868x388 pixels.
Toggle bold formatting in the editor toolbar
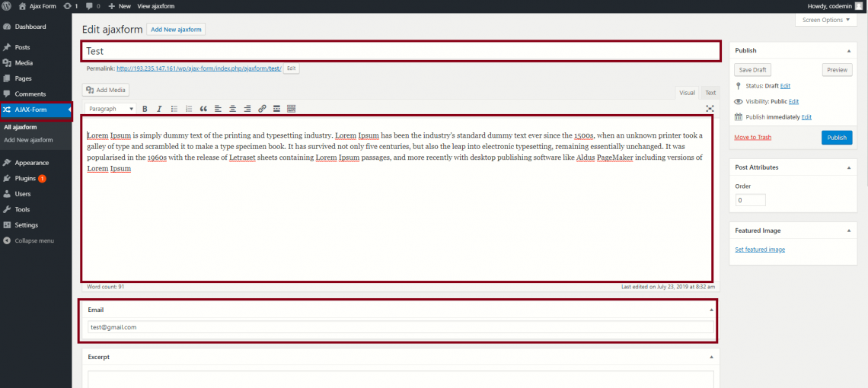coord(145,109)
